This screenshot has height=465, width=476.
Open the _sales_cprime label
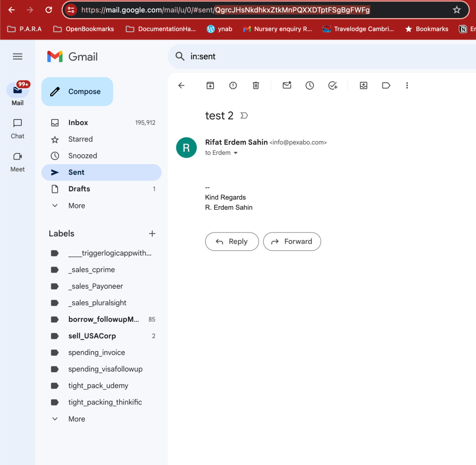101,270
